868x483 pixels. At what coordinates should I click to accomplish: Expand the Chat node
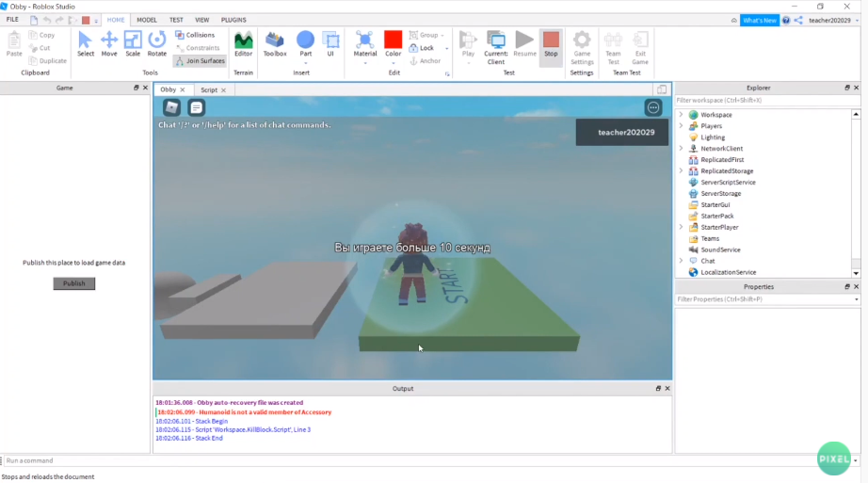681,261
